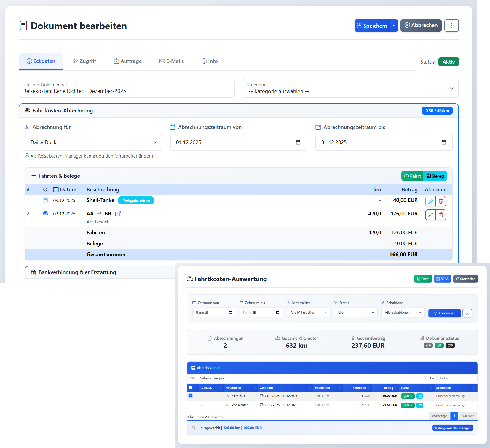
Task: Click edit pencil for AA to BB trip
Action: pyautogui.click(x=430, y=215)
